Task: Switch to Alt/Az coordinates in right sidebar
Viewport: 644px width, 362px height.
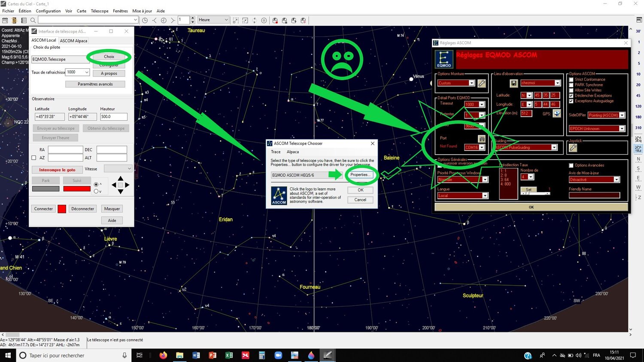Action: point(638,149)
